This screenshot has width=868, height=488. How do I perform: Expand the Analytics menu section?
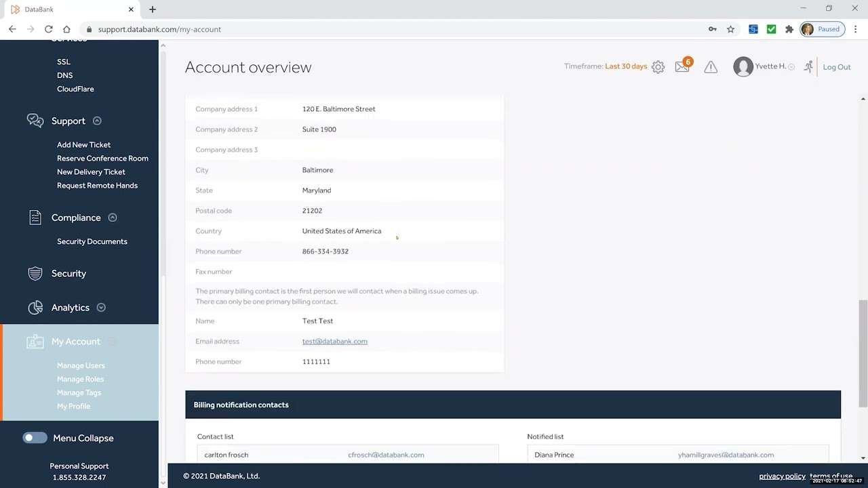(x=101, y=308)
